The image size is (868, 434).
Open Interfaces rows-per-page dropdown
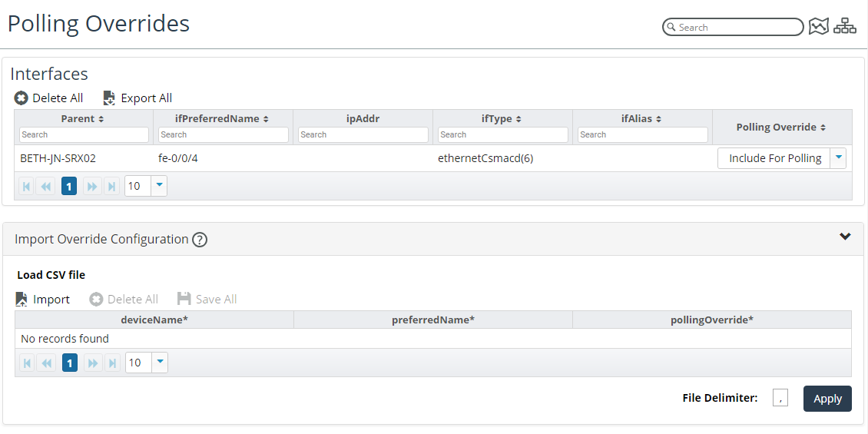(159, 186)
